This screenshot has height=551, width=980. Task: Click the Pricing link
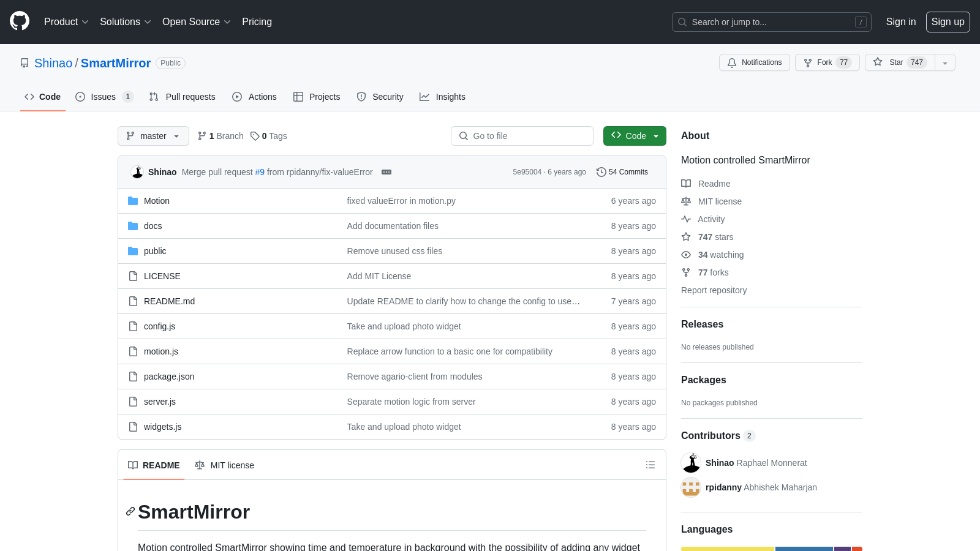coord(257,21)
